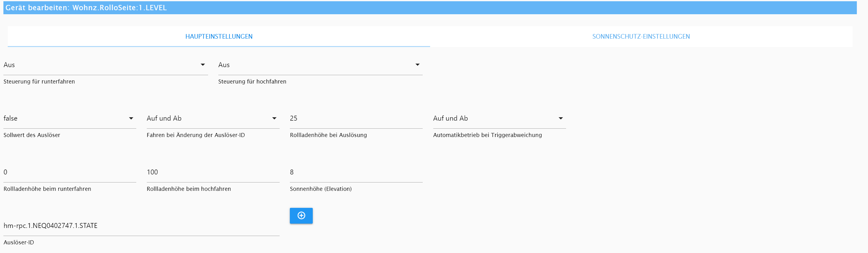Image resolution: width=868 pixels, height=253 pixels.
Task: Click arrow of 'Fahren bei Änderung' select
Action: [274, 118]
